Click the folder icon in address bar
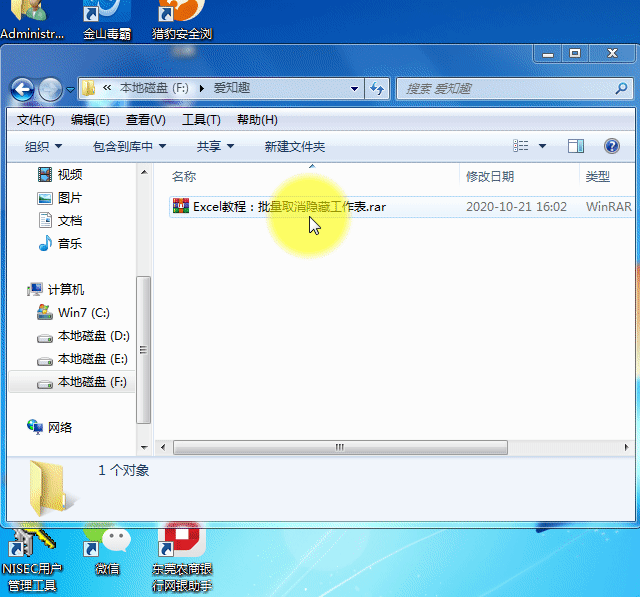The height and width of the screenshot is (597, 640). point(88,88)
